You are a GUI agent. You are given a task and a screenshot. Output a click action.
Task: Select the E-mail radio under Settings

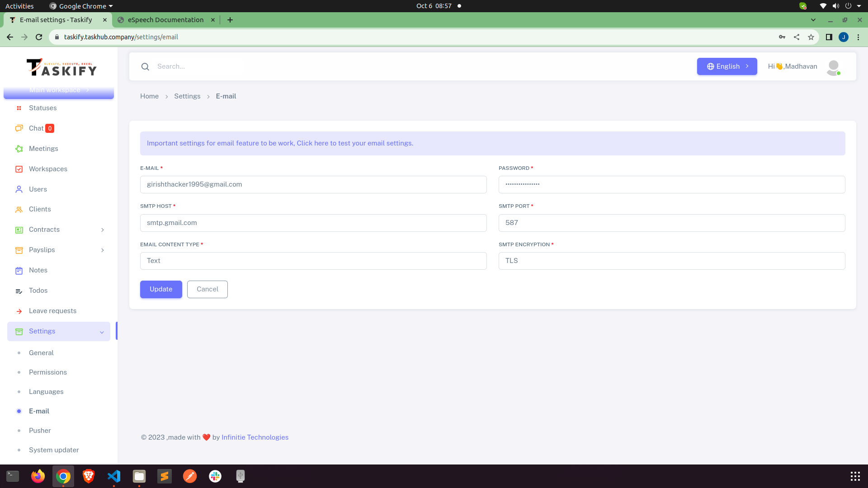coord(19,411)
